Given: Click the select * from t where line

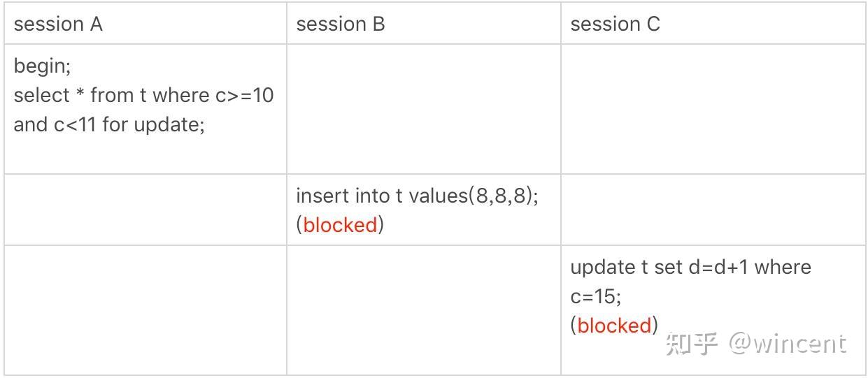Looking at the screenshot, I should click(144, 95).
